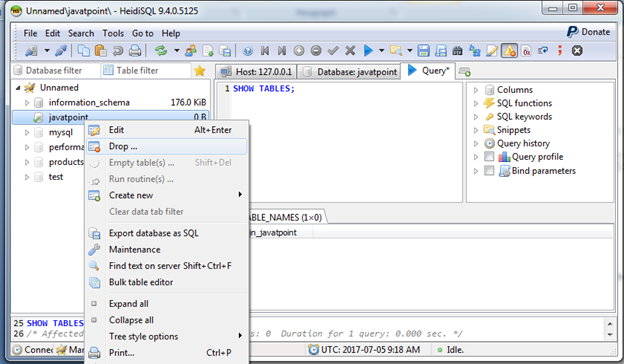Click the blue Help question icon

pos(248,51)
